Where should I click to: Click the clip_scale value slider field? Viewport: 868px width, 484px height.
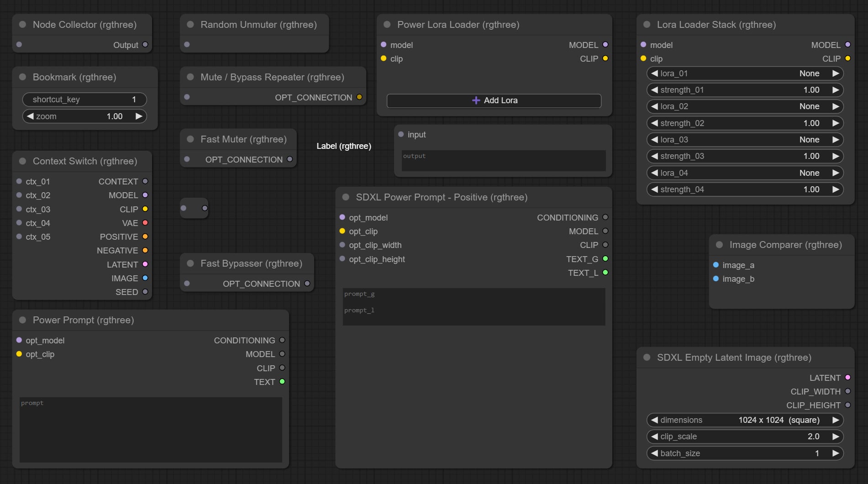745,437
